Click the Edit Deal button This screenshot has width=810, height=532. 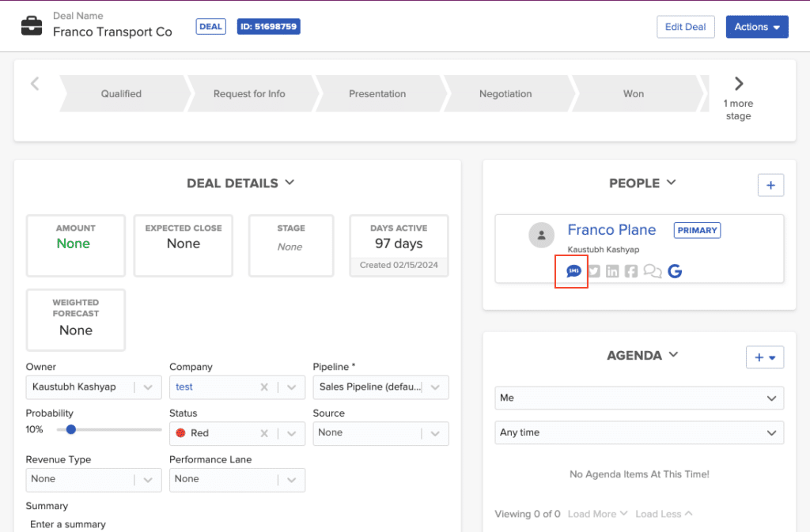(685, 26)
